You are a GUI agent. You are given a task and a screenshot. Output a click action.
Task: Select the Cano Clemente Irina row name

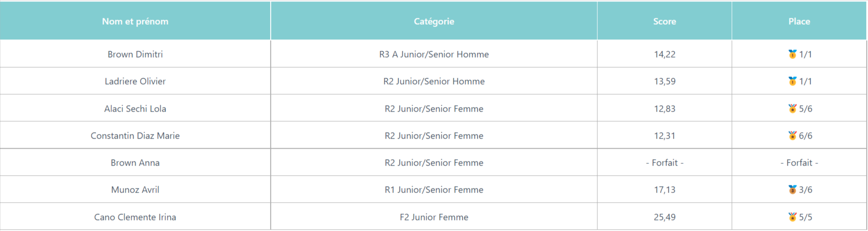coord(135,217)
